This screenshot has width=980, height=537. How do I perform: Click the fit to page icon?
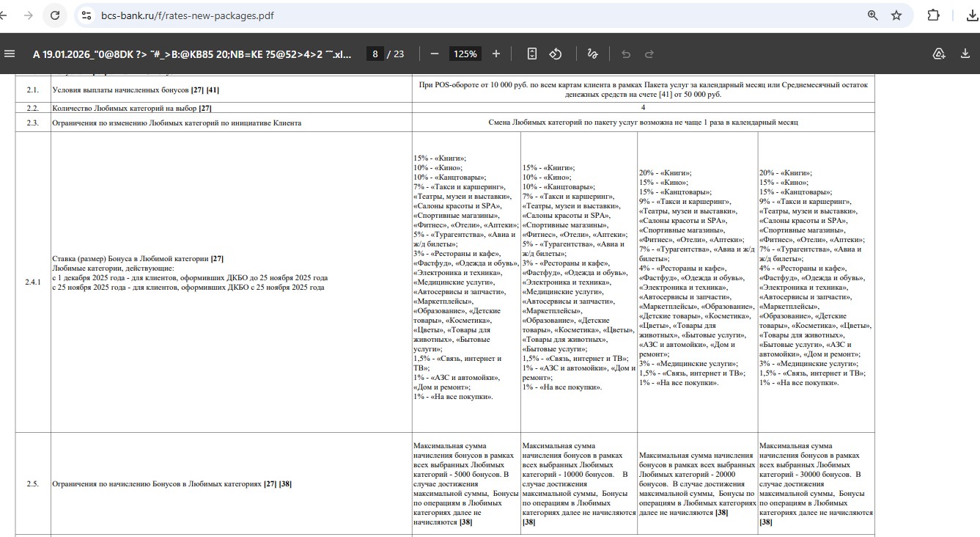point(532,54)
